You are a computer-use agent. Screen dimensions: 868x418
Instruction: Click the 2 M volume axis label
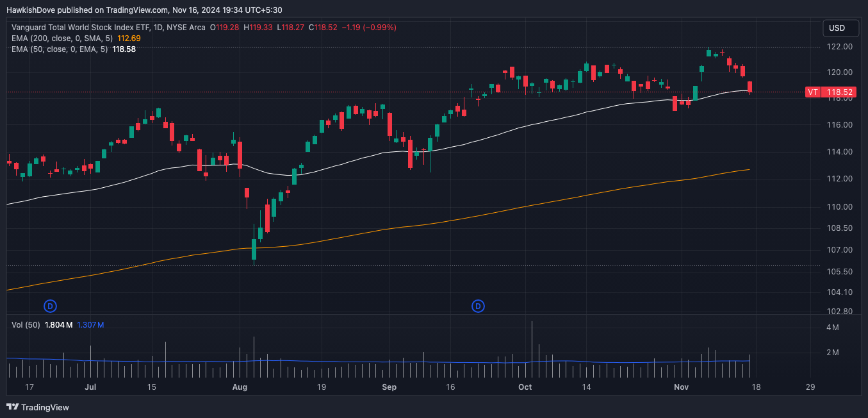pos(833,353)
